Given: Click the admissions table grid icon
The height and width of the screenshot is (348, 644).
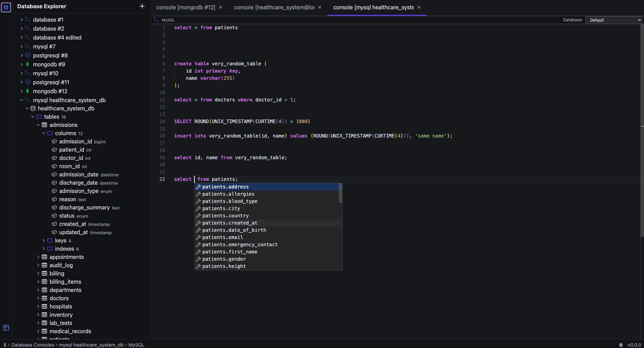Looking at the screenshot, I should tap(44, 125).
